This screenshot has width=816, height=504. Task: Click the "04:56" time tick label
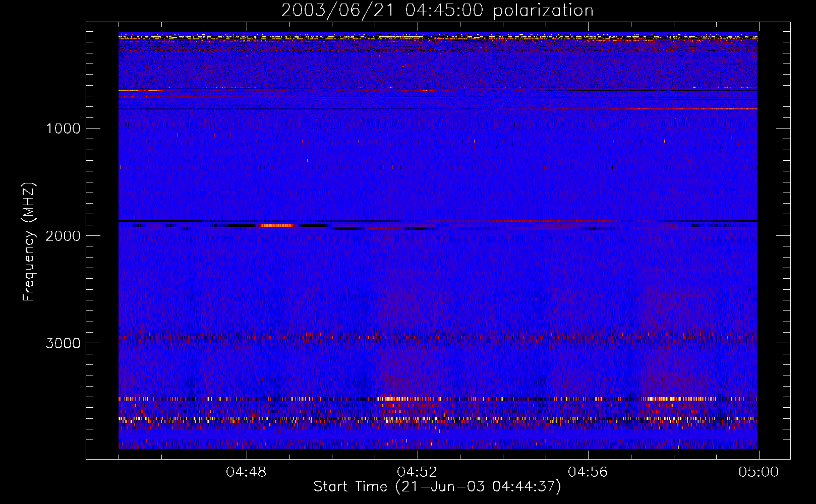pyautogui.click(x=588, y=472)
